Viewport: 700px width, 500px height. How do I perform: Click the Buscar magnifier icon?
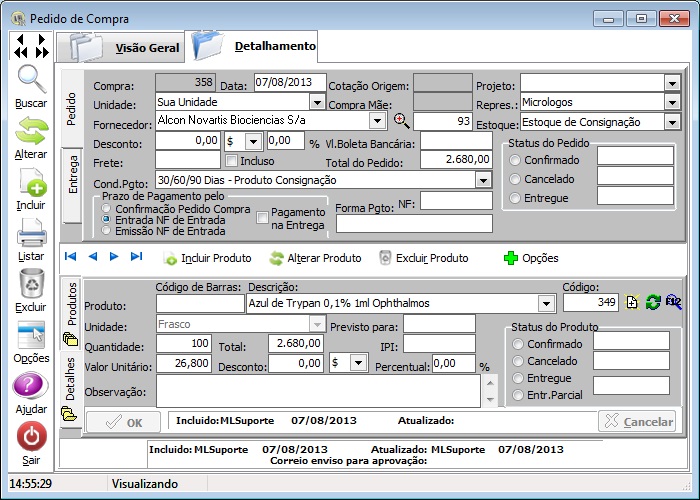click(x=31, y=79)
